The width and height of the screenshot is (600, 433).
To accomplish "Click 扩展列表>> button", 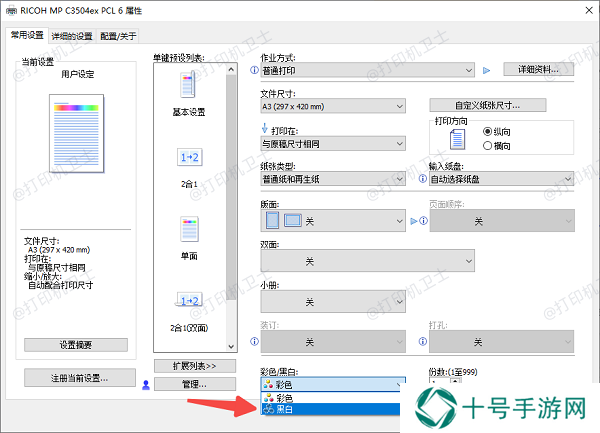I will pyautogui.click(x=195, y=366).
